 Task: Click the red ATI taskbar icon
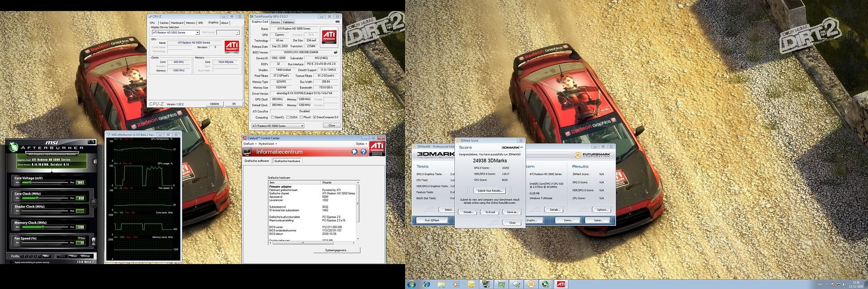561,284
